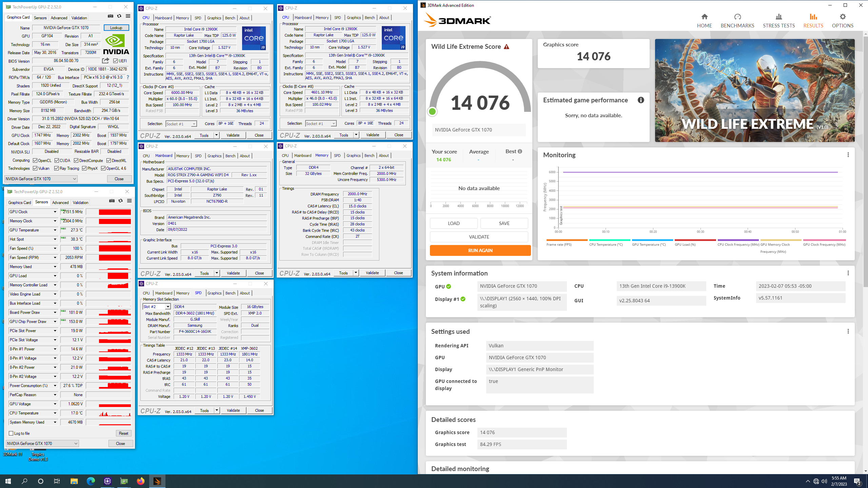The image size is (868, 488).
Task: Open File Explorer from taskbar
Action: point(74,481)
